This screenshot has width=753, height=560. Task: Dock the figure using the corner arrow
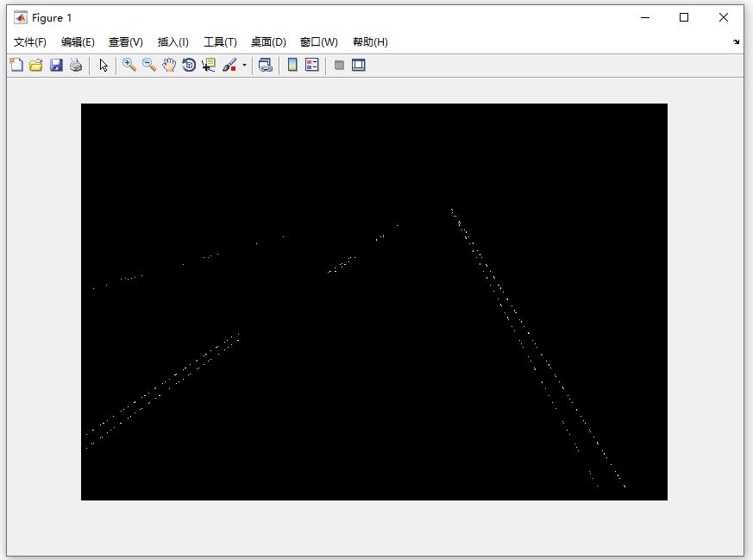click(737, 41)
